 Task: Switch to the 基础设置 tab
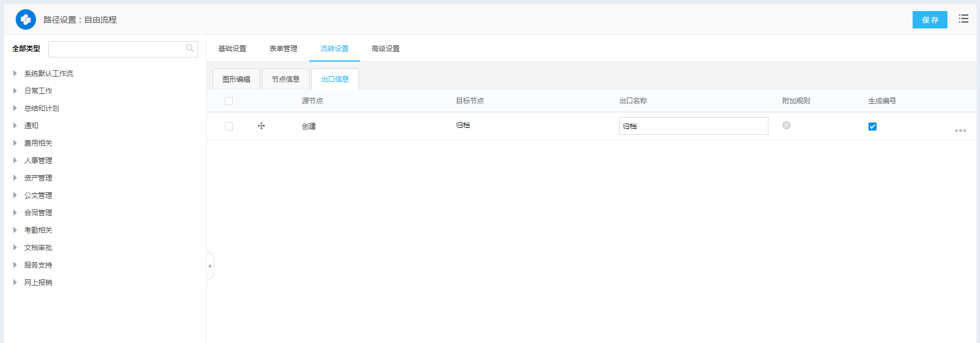point(232,49)
